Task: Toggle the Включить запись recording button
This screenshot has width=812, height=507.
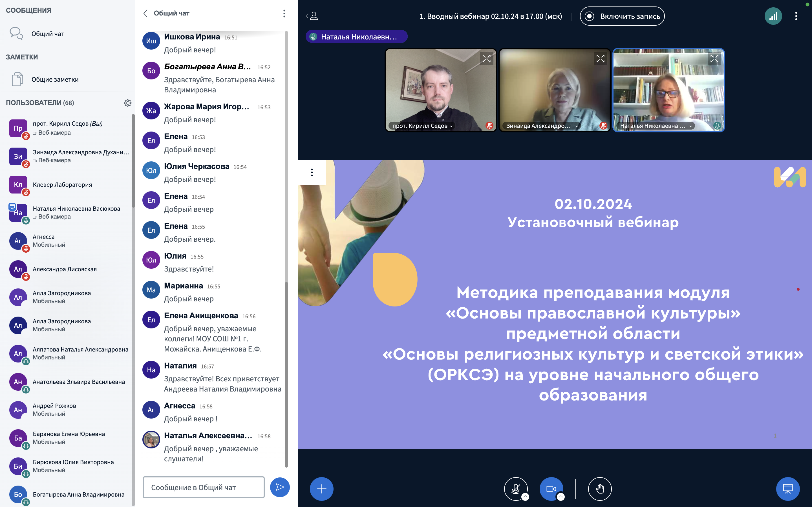Action: [622, 16]
